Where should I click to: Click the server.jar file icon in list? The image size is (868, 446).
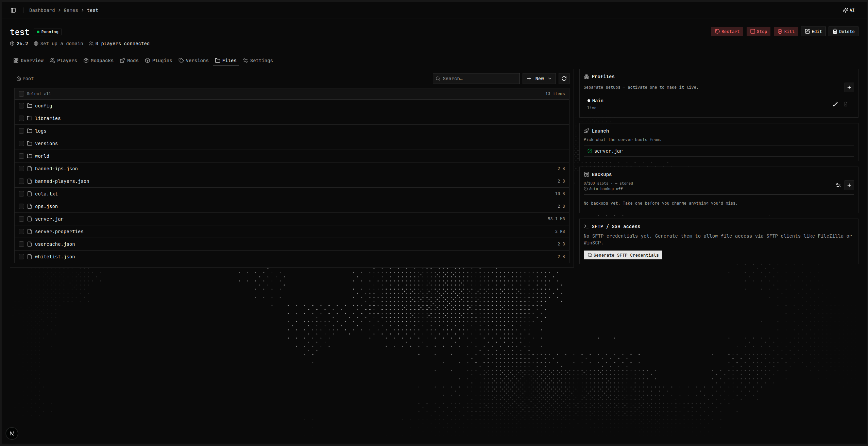point(30,219)
